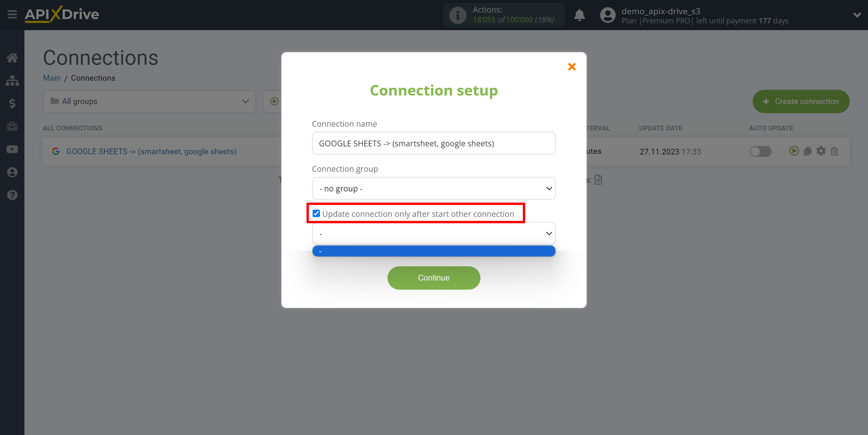Expand the connection dependency dropdown below checkbox
Image resolution: width=868 pixels, height=435 pixels.
tap(548, 233)
